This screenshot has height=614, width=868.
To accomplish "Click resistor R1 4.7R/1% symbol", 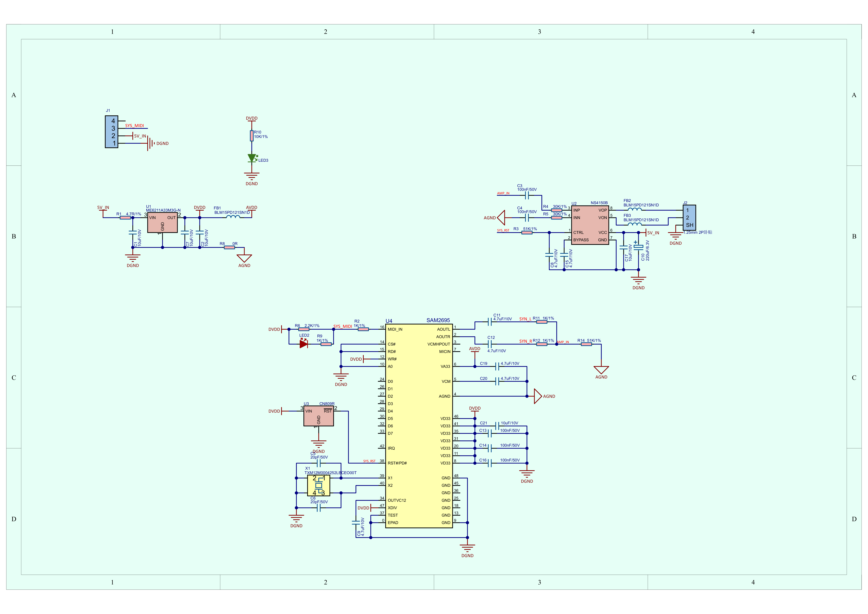I will [x=125, y=218].
